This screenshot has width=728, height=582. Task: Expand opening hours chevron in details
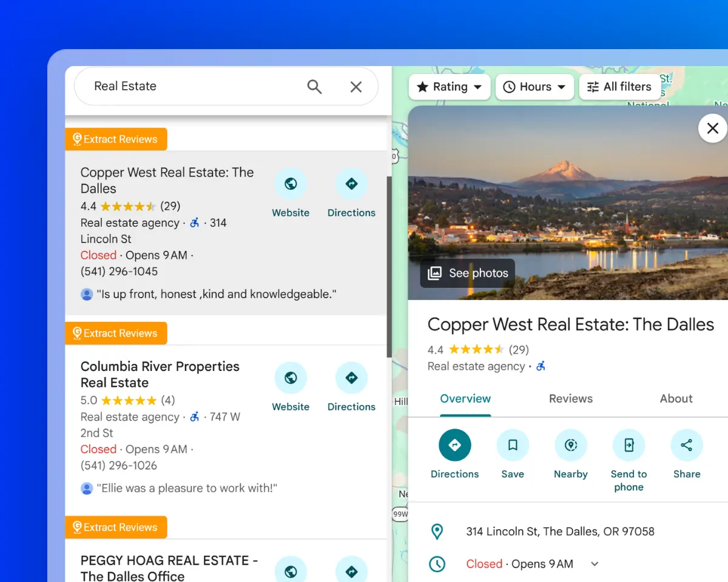[595, 564]
